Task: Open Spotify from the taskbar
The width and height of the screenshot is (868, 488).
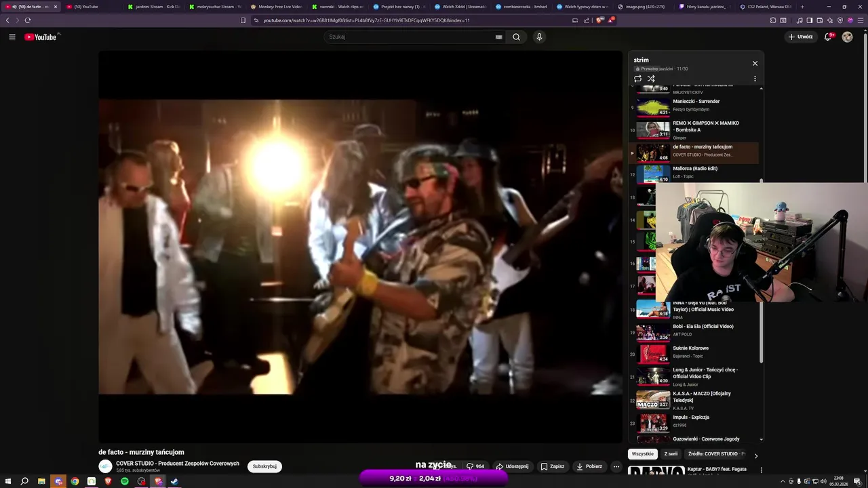Action: click(x=125, y=481)
